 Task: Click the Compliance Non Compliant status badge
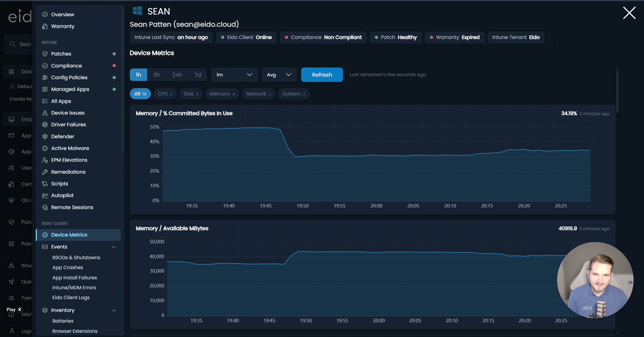(323, 37)
